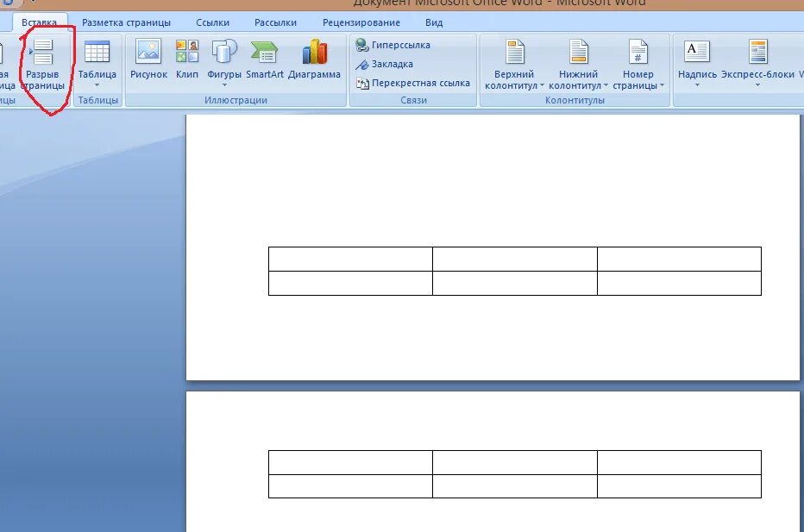Image resolution: width=804 pixels, height=532 pixels.
Task: Click the bottom-right cell of the upper table
Action: click(680, 283)
